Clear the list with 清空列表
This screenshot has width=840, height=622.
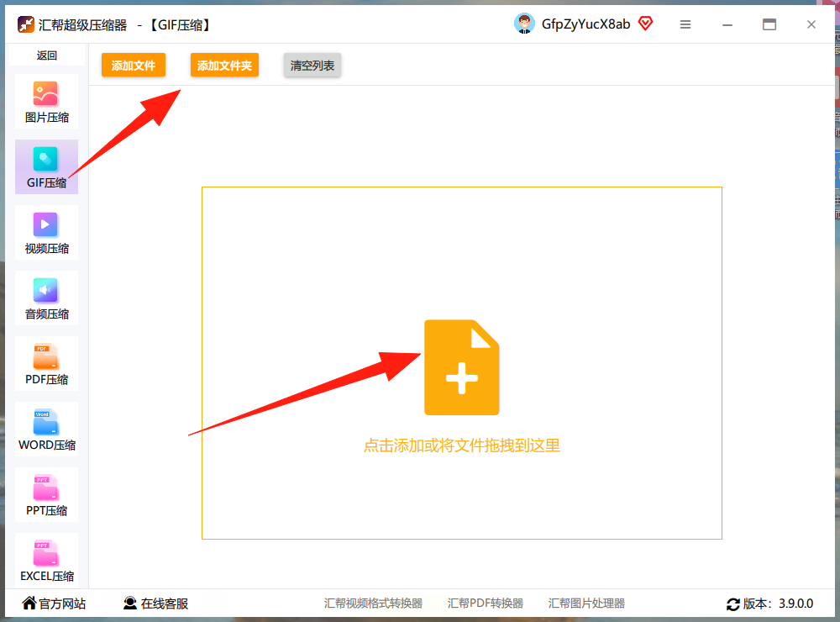point(312,66)
